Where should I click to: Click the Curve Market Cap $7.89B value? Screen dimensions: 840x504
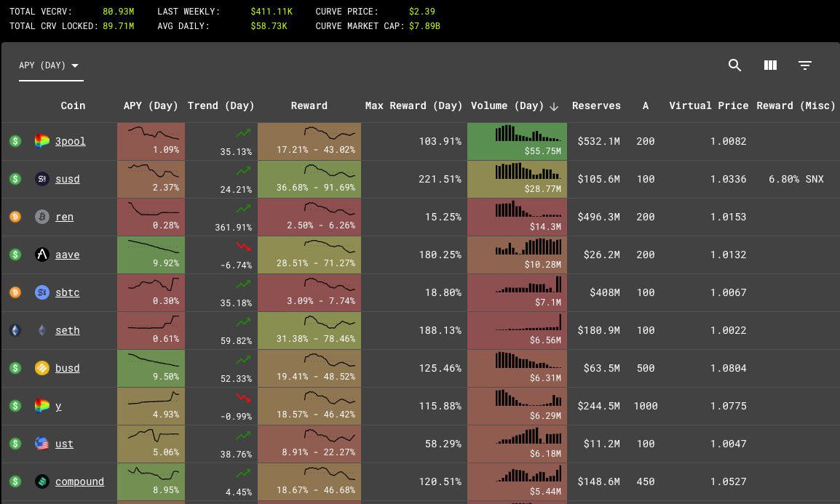pyautogui.click(x=424, y=25)
